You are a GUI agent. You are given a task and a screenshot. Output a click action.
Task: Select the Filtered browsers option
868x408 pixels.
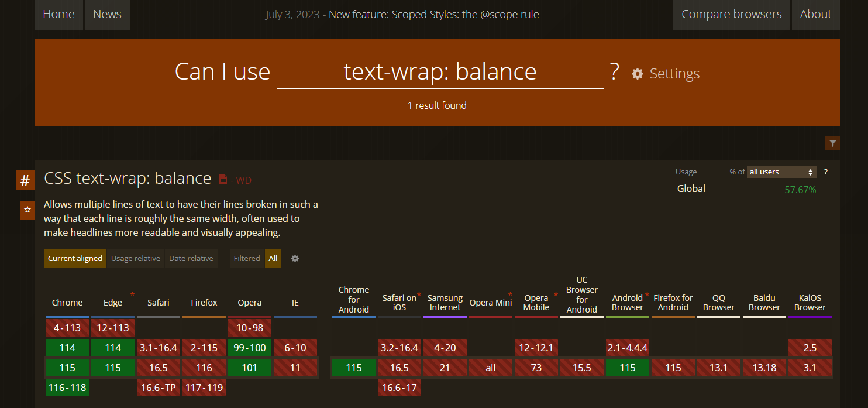246,258
